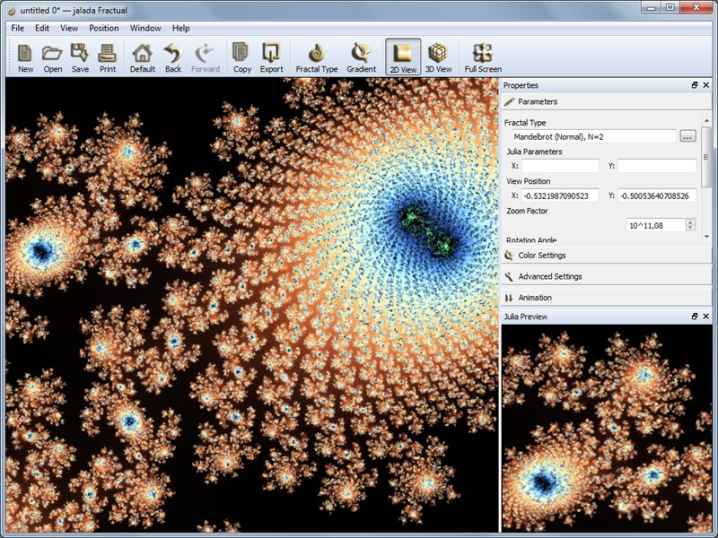Toggle Full Screen mode

[483, 56]
